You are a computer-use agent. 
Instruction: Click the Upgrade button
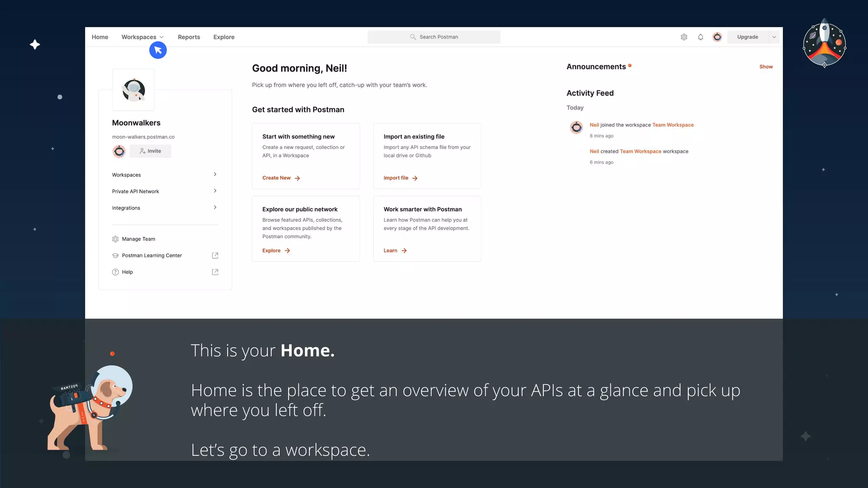click(x=748, y=37)
